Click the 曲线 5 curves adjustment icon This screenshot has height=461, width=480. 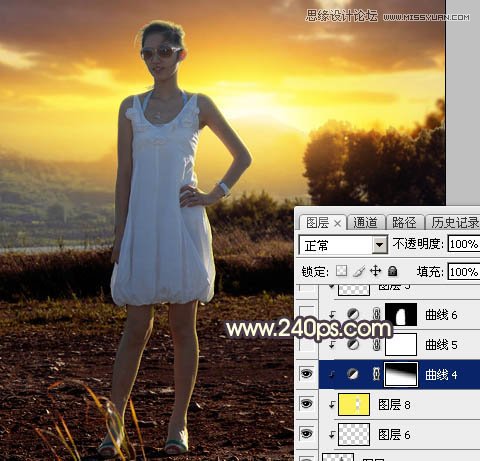pyautogui.click(x=353, y=344)
